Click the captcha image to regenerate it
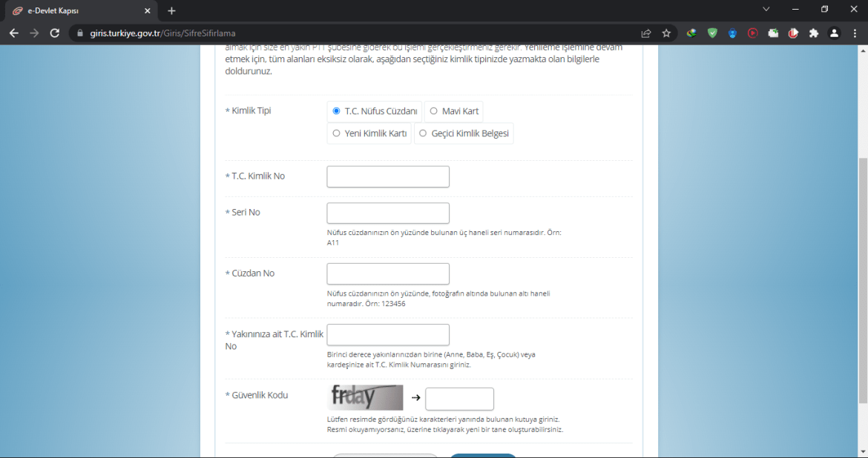The image size is (868, 458). [x=365, y=397]
